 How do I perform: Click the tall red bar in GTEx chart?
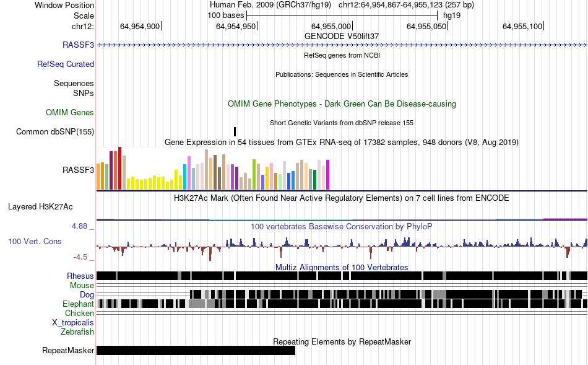pos(119,168)
